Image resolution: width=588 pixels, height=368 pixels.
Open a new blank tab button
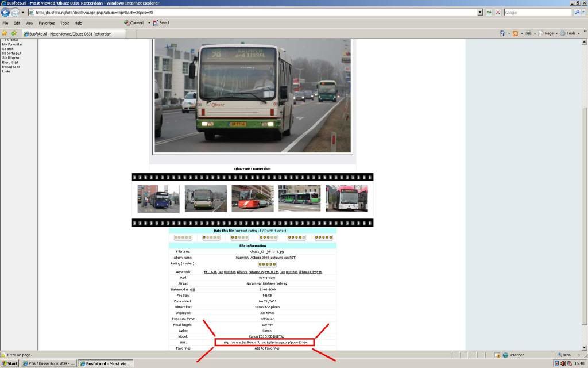131,34
